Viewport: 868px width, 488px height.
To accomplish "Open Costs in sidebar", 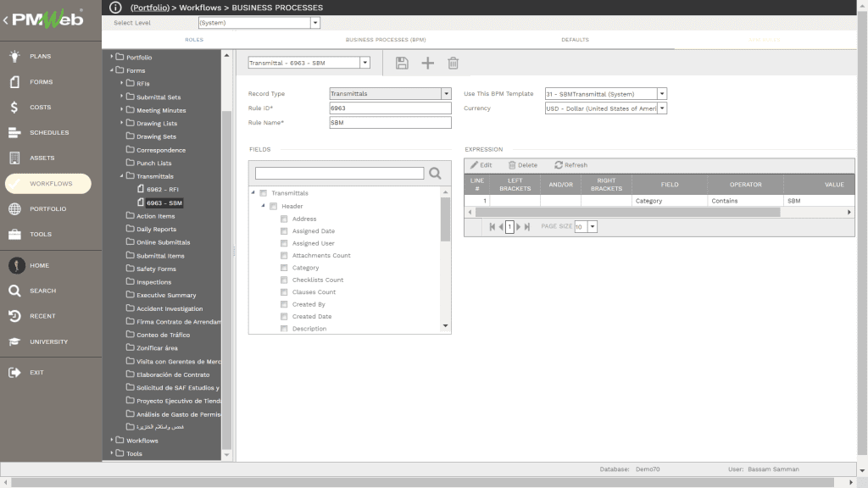I will 40,107.
